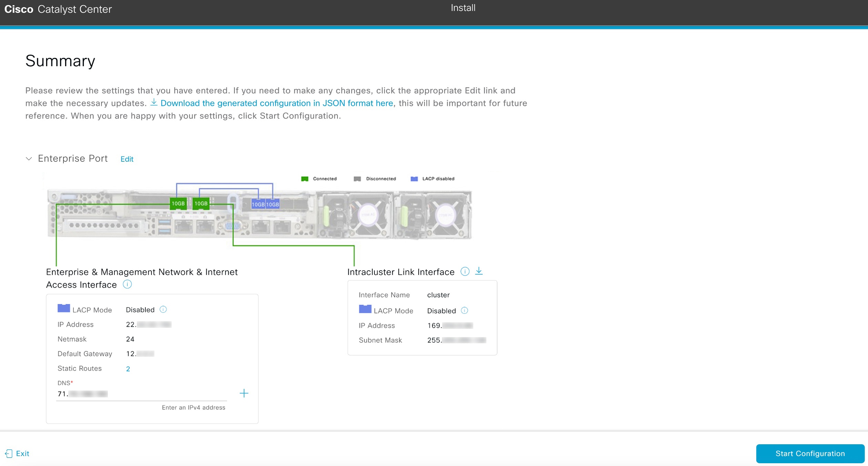Image resolution: width=868 pixels, height=466 pixels.
Task: Click the download icon beside Intracluster Link Interface
Action: pyautogui.click(x=480, y=271)
